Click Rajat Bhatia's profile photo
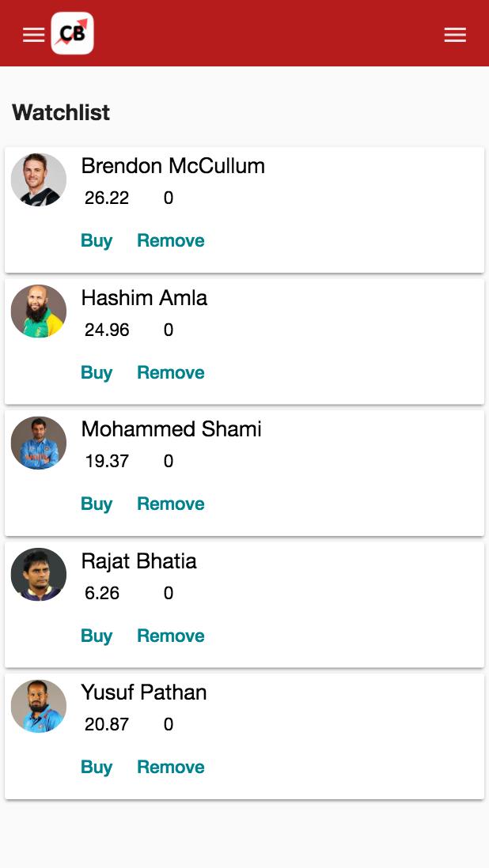This screenshot has width=489, height=868. (x=39, y=575)
